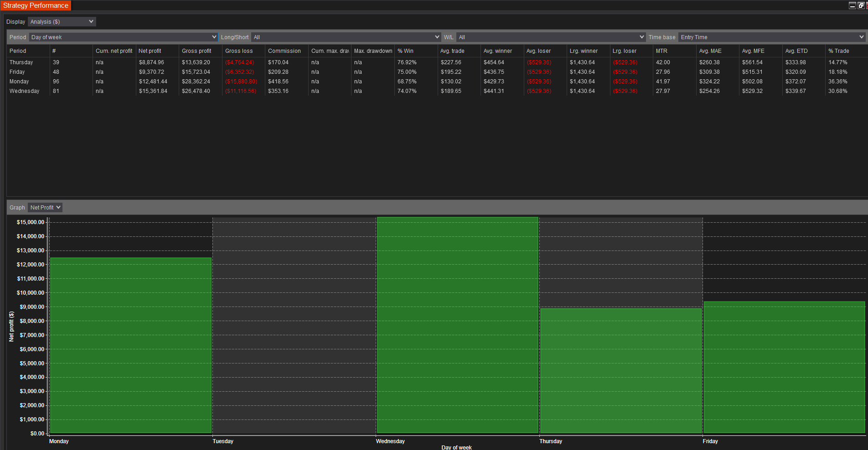Sort by Avg. MFE column header

click(x=760, y=51)
